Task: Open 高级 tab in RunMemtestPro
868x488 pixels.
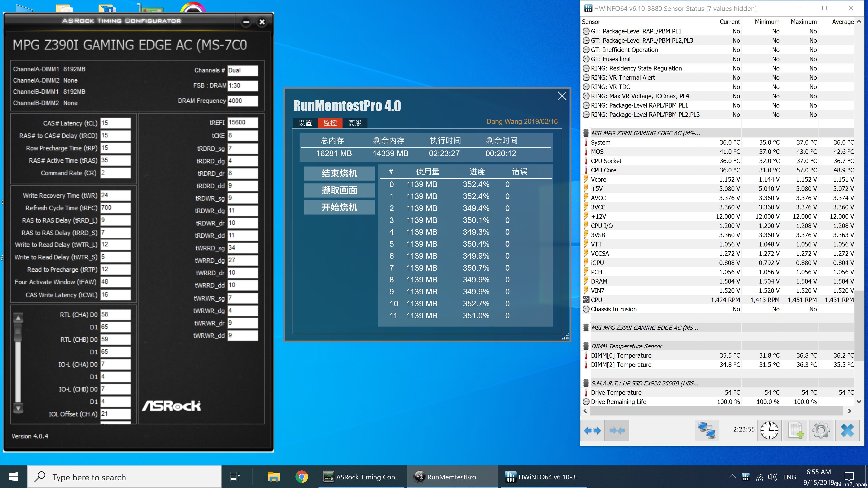Action: pos(355,123)
